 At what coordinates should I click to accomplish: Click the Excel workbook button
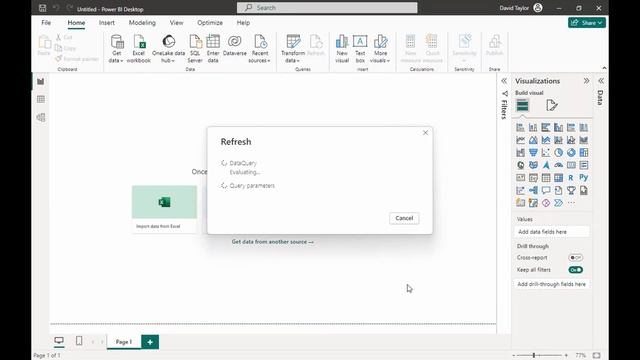click(138, 49)
